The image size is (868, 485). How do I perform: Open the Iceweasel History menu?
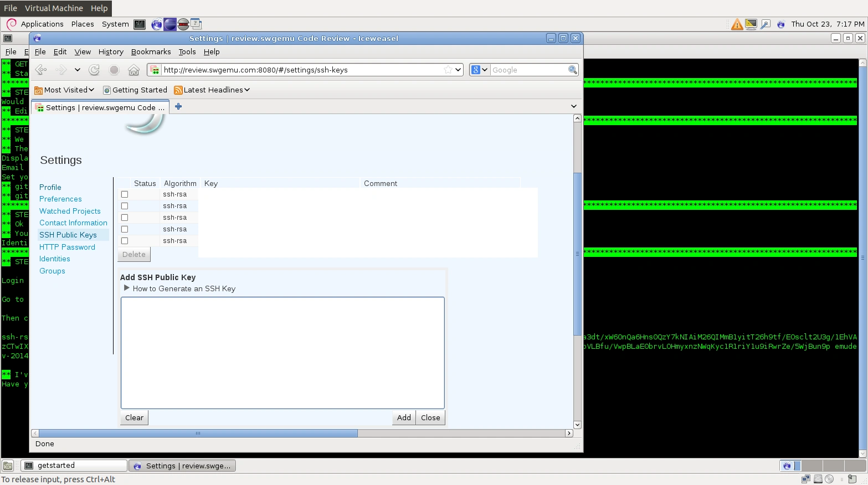coord(111,52)
